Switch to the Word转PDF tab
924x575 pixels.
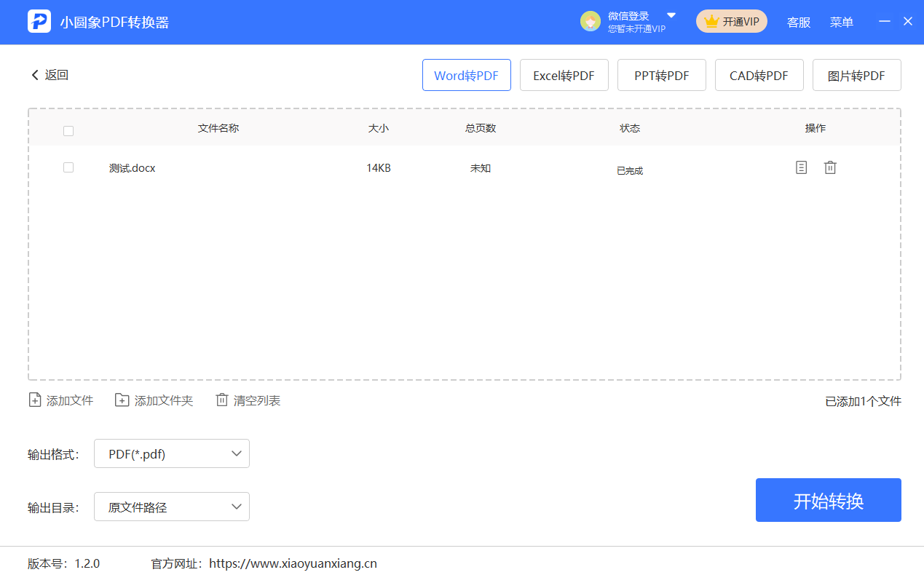[x=467, y=75]
